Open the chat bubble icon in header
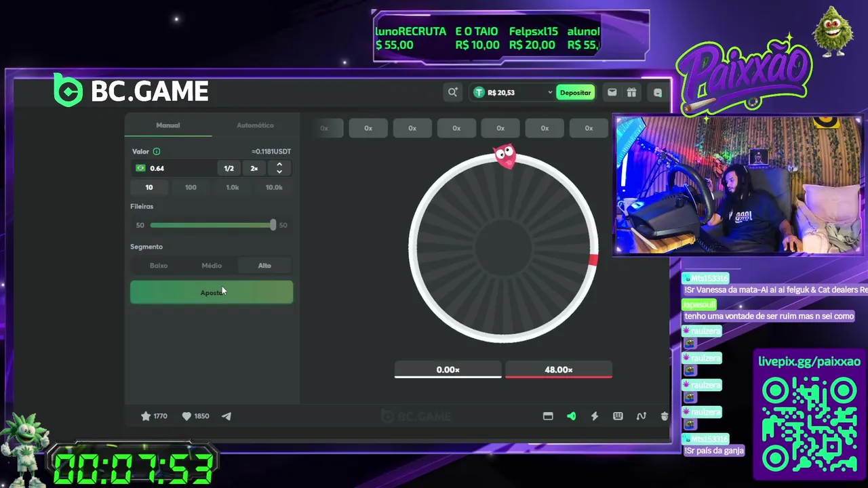This screenshot has height=488, width=868. pos(657,93)
